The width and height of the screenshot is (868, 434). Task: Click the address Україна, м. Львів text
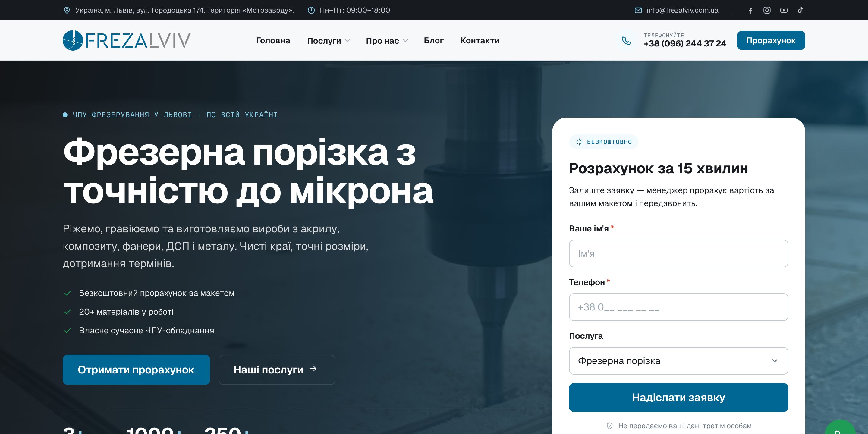click(x=185, y=11)
